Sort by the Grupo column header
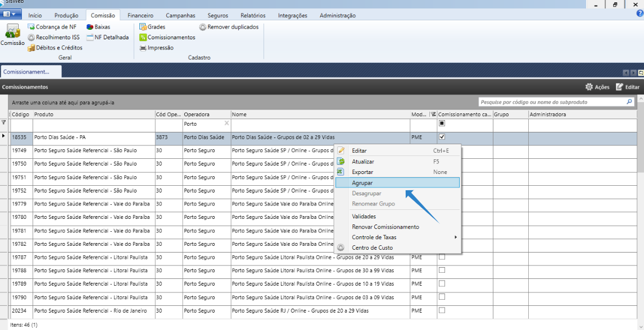644x330 pixels. pos(510,114)
